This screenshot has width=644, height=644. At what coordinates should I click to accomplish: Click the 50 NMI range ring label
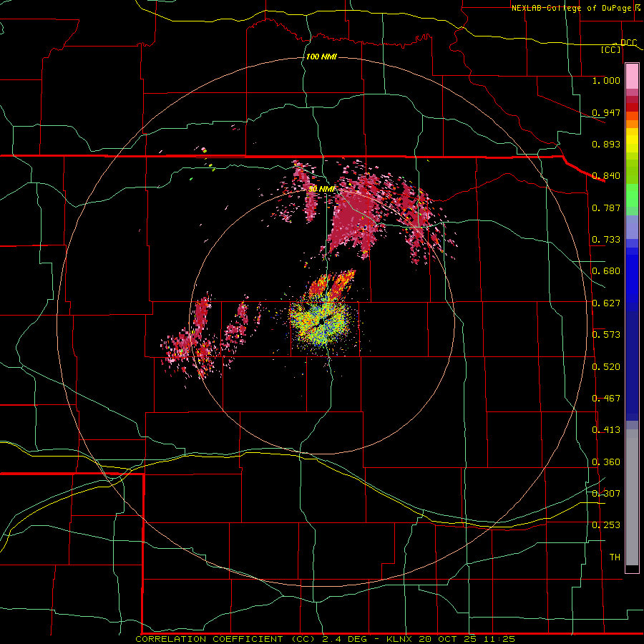321,189
